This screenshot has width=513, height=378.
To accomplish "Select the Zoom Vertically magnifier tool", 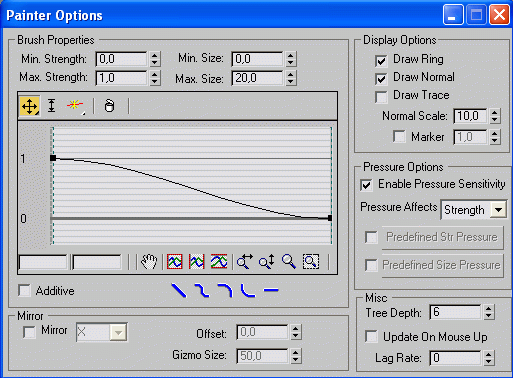I will click(x=267, y=262).
